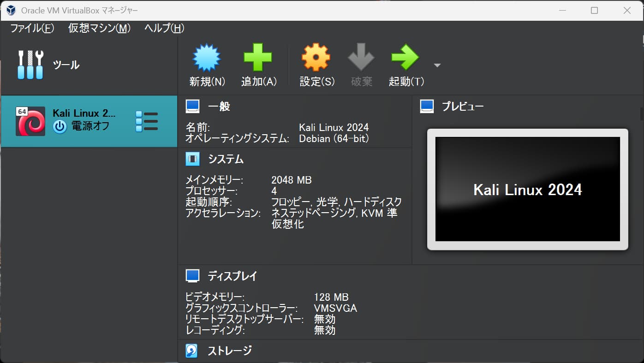Click the processor count value 4
This screenshot has width=644, height=363.
(x=274, y=191)
